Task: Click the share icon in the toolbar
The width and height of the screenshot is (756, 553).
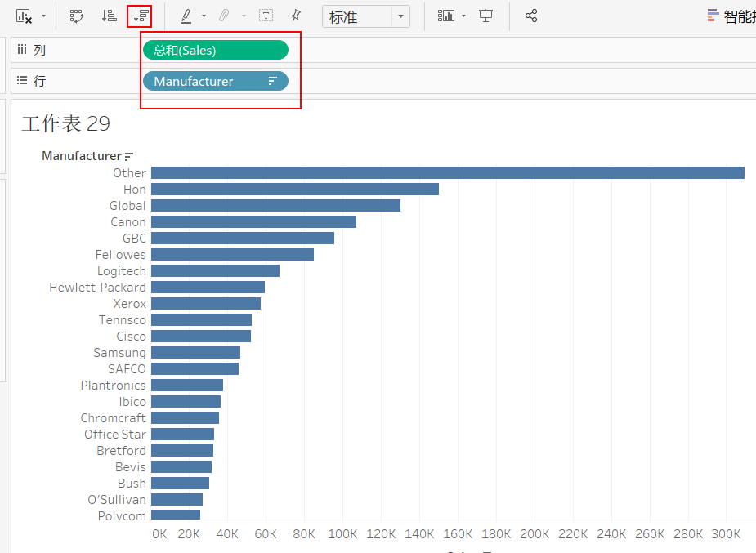Action: pyautogui.click(x=531, y=16)
